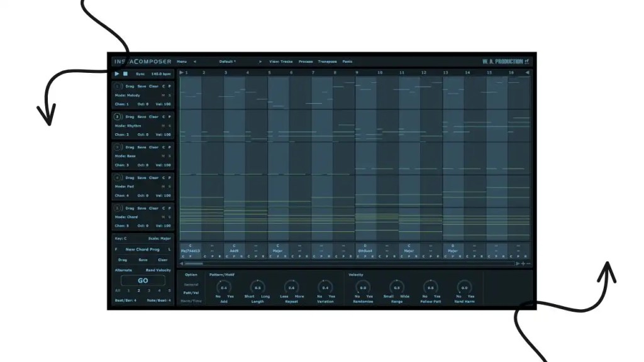Open the Mode: Pad dropdown
This screenshot has width=644, height=362.
point(125,186)
